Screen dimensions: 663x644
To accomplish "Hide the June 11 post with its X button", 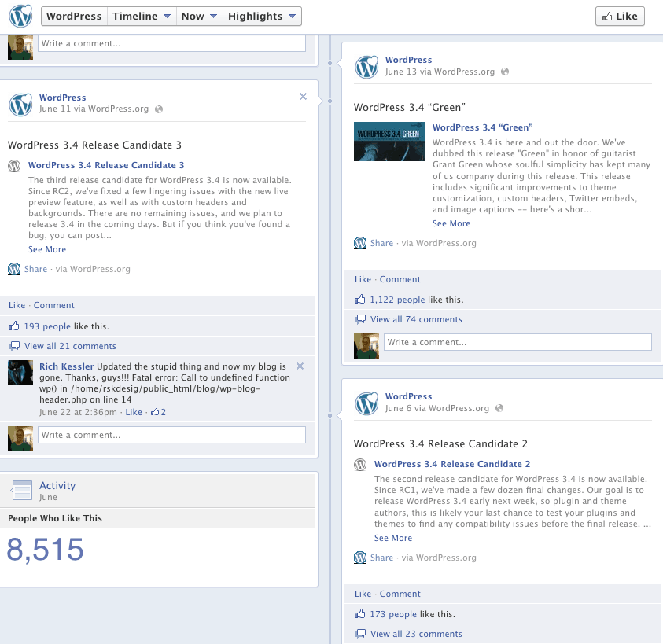I will click(x=303, y=97).
